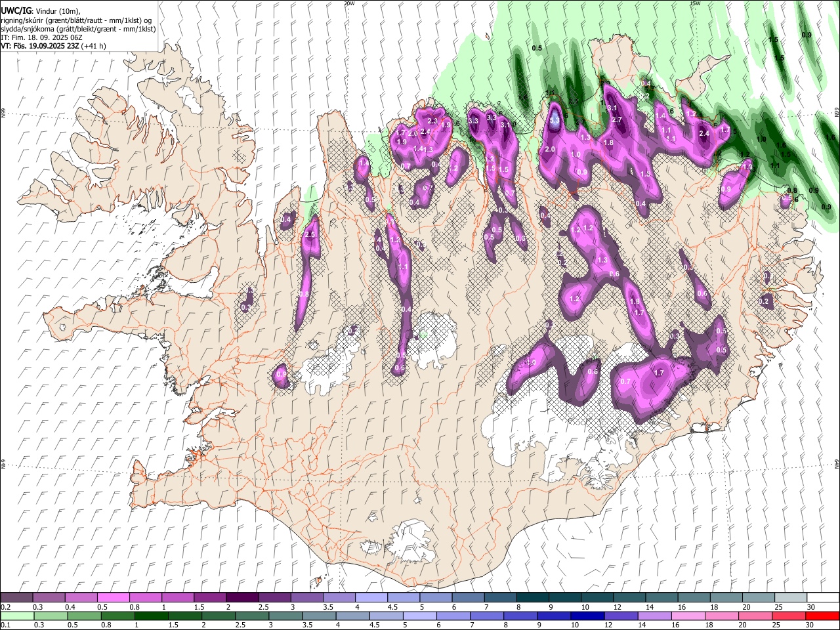Image resolution: width=840 pixels, height=630 pixels.
Task: Click the '2.5' value on the western snow band
Action: point(310,234)
